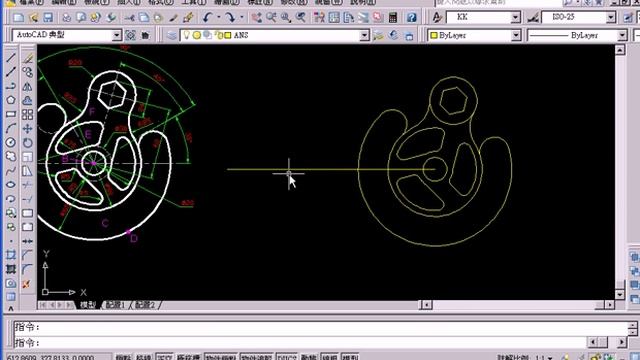Click the text style icon beside KK
Image resolution: width=640 pixels, height=360 pixels.
437,18
